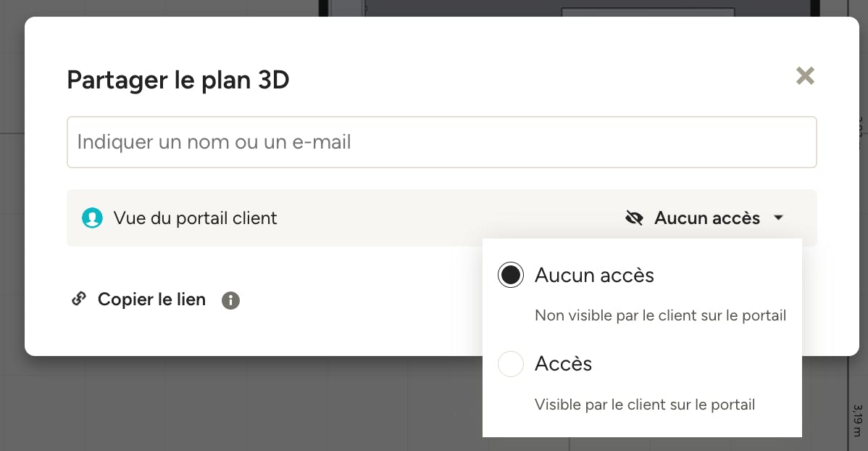Screen dimensions: 868x451
Task: Open the Aucun accès access dropdown
Action: tap(704, 218)
